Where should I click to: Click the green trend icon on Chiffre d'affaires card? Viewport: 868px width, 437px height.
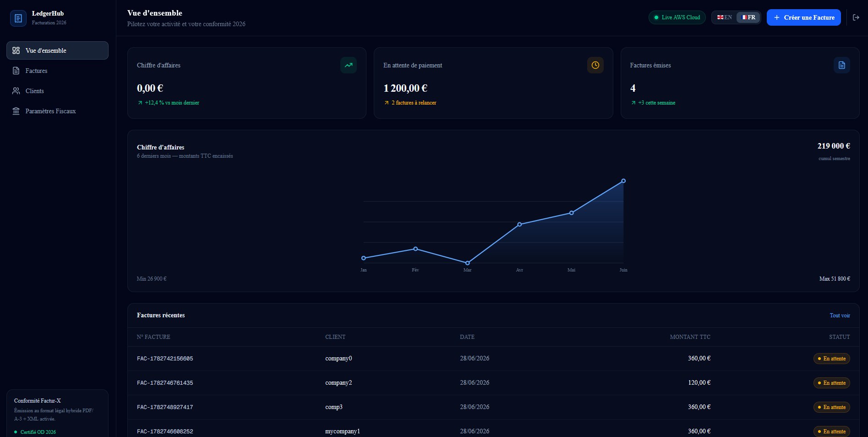pyautogui.click(x=349, y=65)
